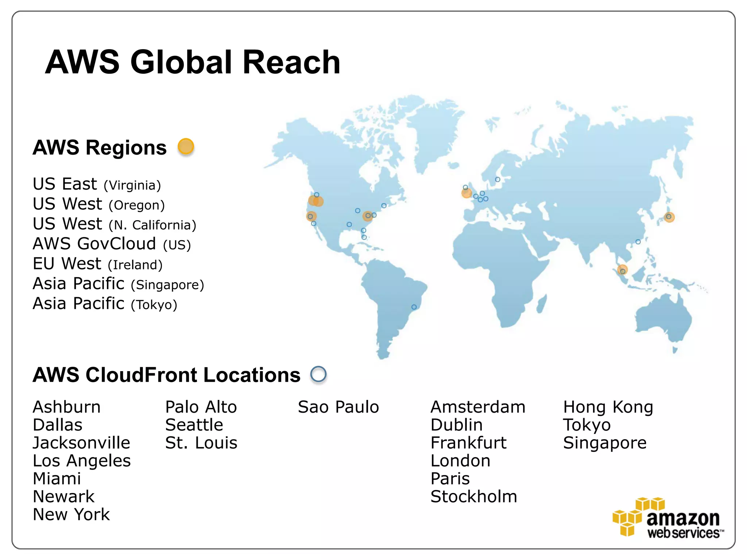Select the Asia Pacific (Tokyo) entry
The width and height of the screenshot is (747, 560).
click(x=105, y=303)
